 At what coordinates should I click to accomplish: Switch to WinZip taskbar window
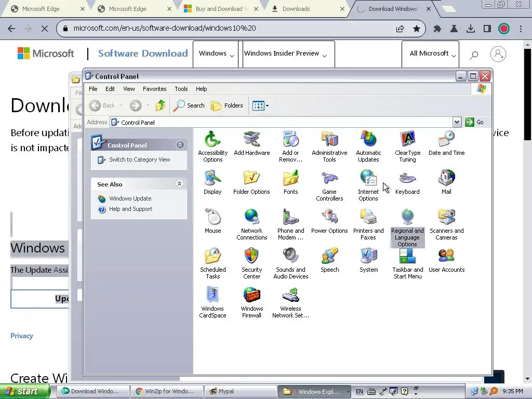pos(167,391)
